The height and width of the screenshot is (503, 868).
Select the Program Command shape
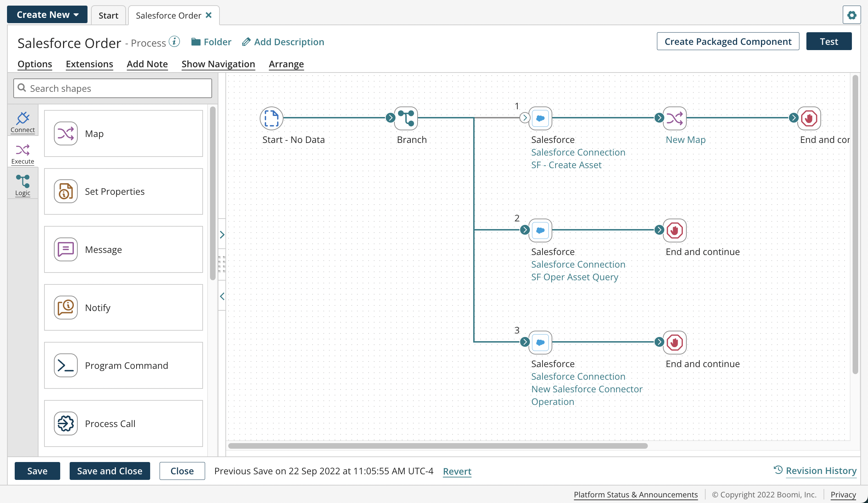[x=123, y=365]
